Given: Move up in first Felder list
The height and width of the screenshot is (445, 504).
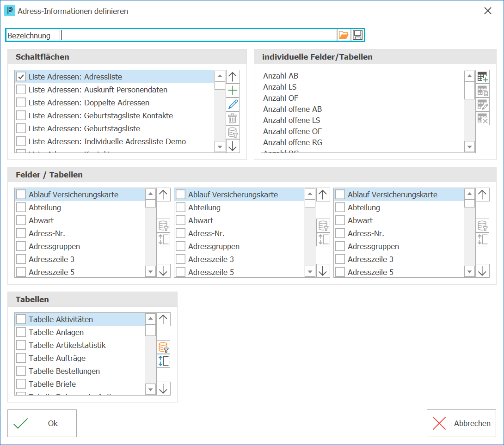Looking at the screenshot, I should [163, 195].
